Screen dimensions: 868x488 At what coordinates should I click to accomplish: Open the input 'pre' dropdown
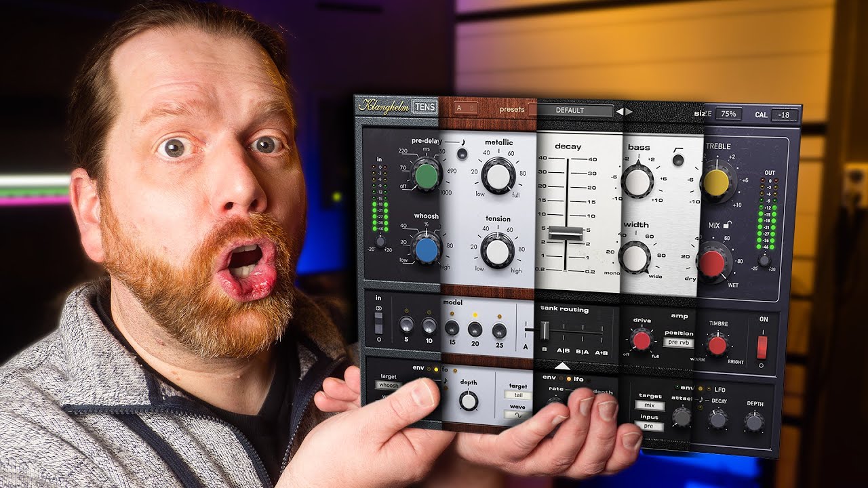pos(649,426)
